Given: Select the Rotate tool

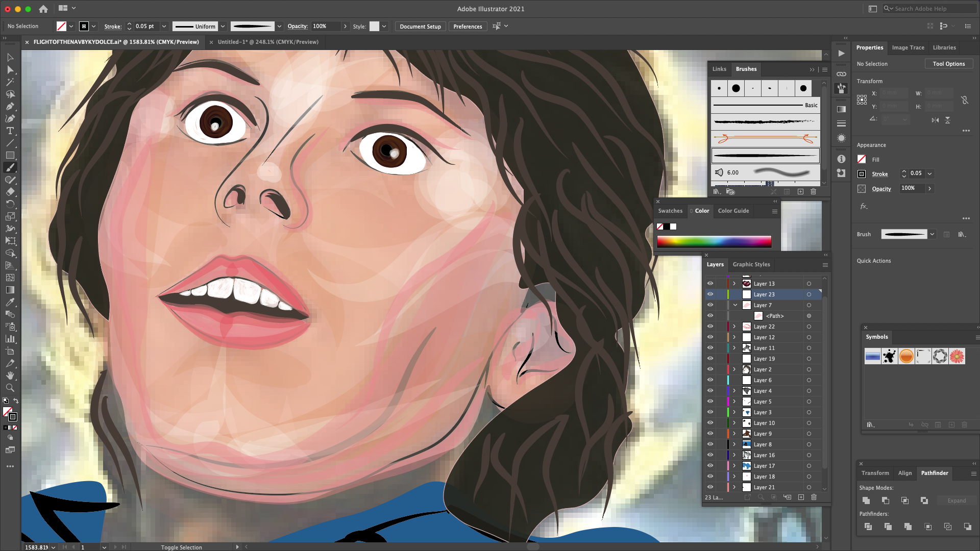Looking at the screenshot, I should click(10, 205).
